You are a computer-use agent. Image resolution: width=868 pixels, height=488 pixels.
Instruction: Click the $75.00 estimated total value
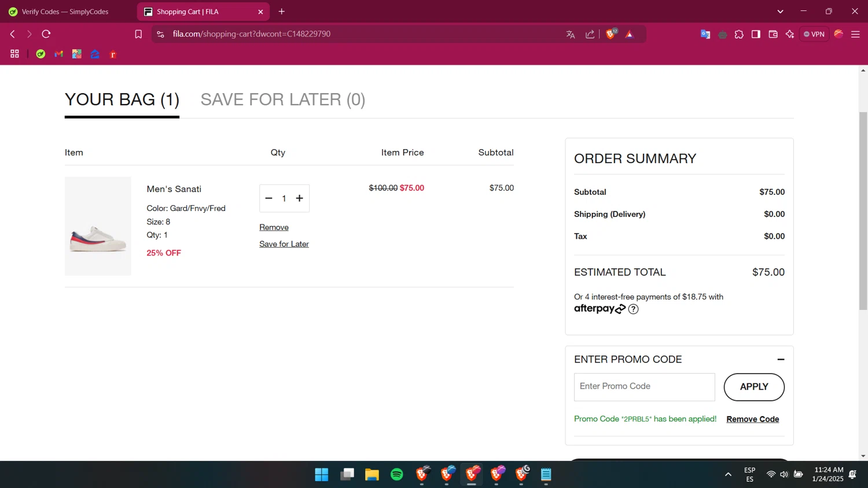768,272
